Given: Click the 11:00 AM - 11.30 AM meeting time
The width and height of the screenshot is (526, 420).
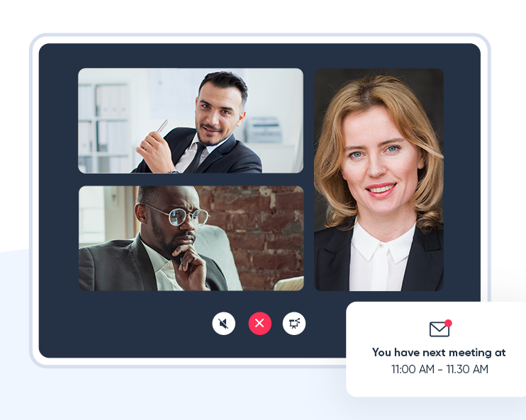Looking at the screenshot, I should (440, 370).
